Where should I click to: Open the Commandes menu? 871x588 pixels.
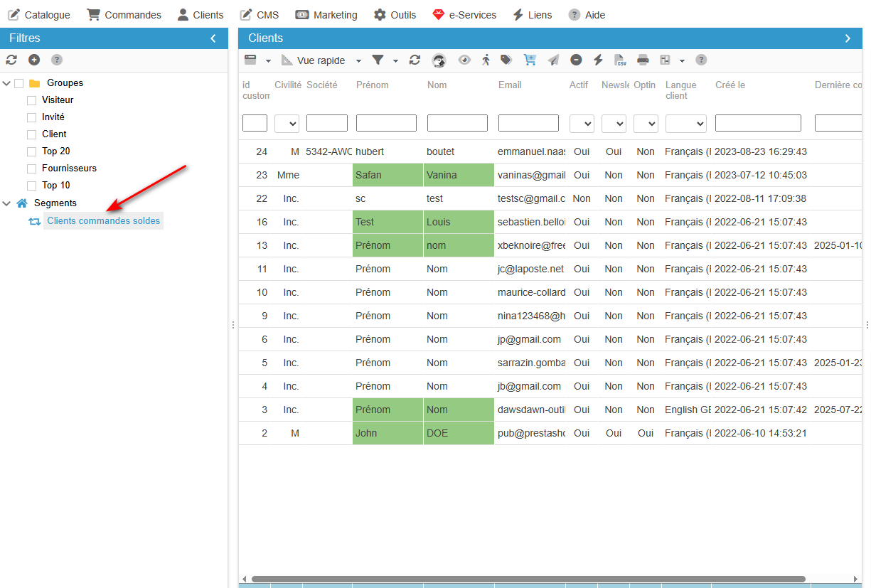pyautogui.click(x=124, y=15)
